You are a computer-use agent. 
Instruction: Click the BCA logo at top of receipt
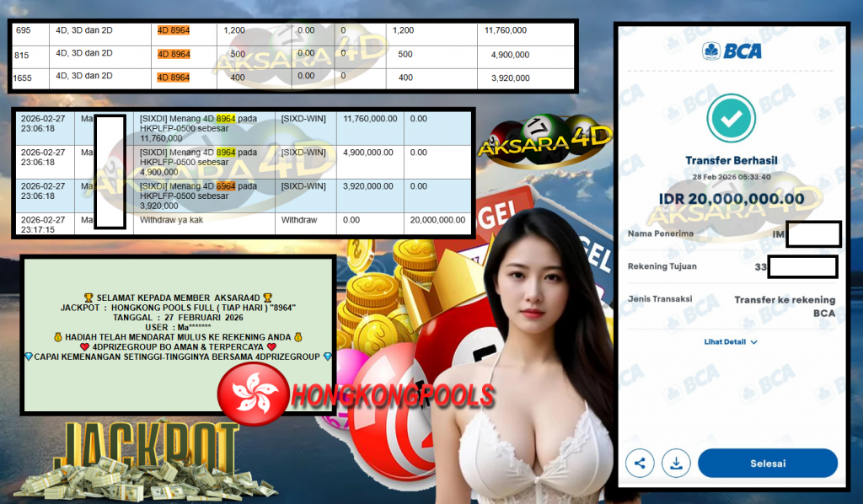click(734, 51)
